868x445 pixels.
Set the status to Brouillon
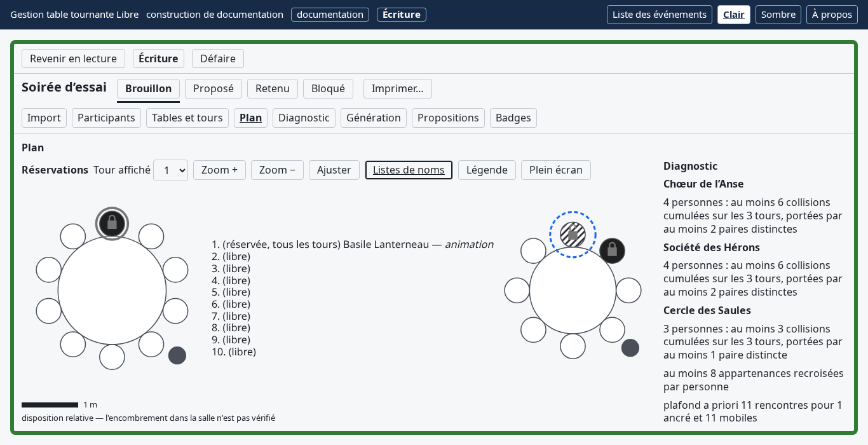click(x=149, y=89)
